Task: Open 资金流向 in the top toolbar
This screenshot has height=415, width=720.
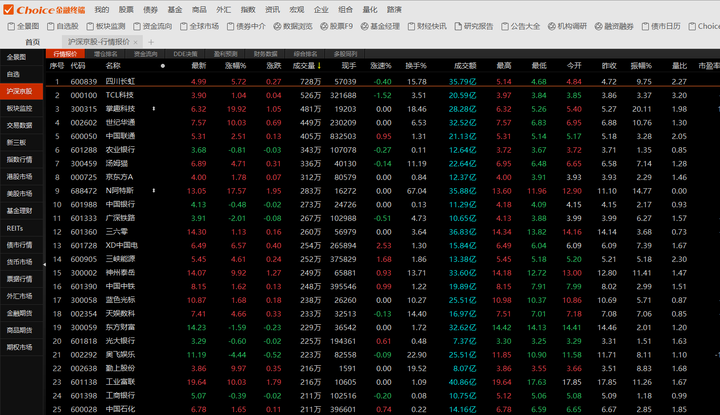Action: 152,27
